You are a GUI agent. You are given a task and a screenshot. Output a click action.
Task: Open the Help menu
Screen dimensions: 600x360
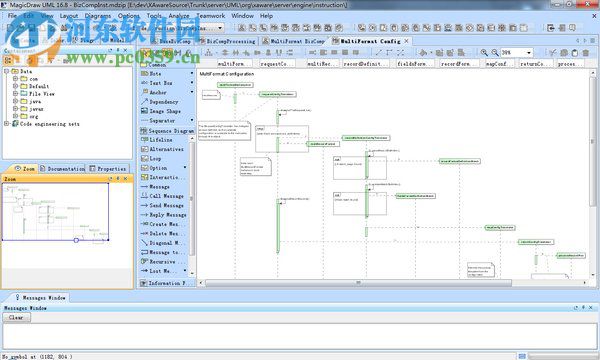(266, 16)
